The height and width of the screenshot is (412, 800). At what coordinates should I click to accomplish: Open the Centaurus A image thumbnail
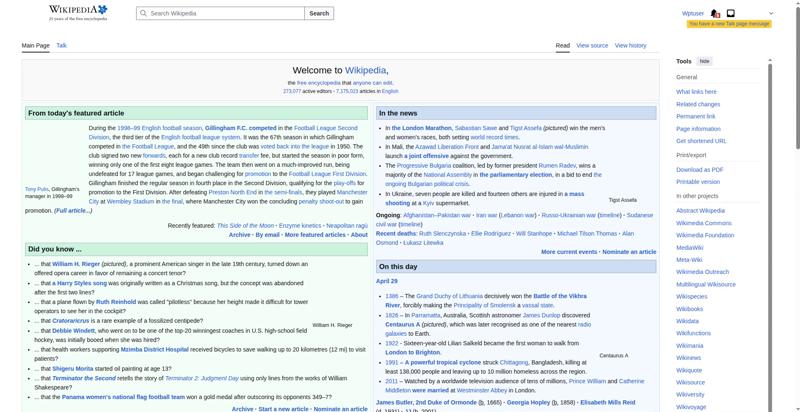(x=613, y=320)
